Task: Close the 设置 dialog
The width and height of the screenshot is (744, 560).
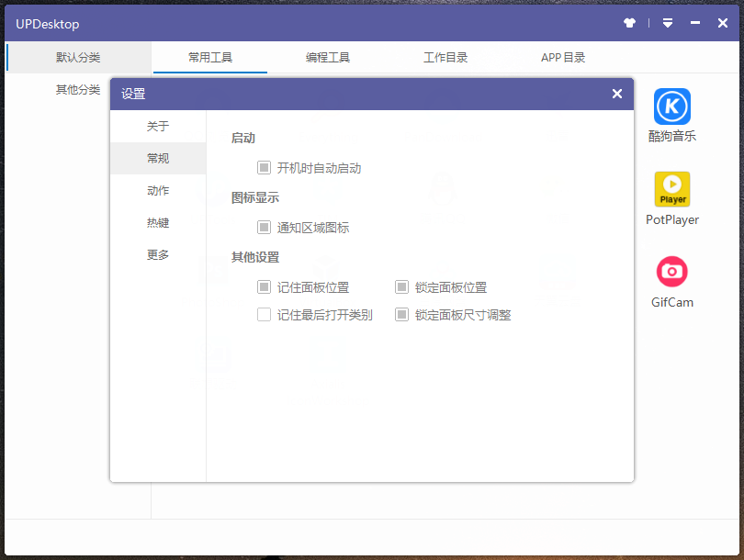Action: click(x=617, y=94)
